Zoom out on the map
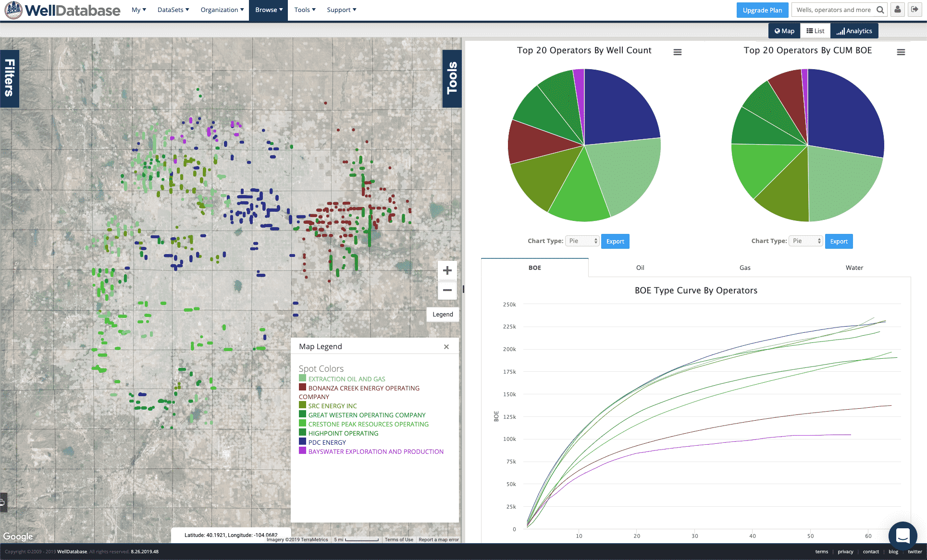 click(x=447, y=290)
